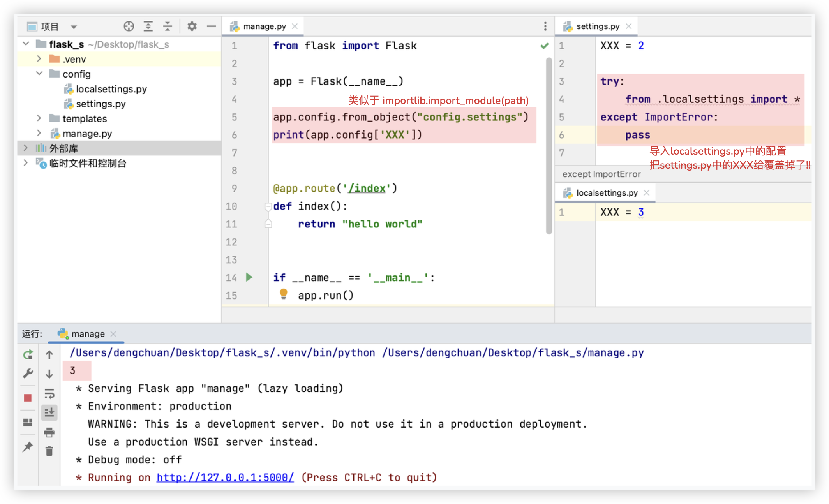Click the expand all icon in project toolbar
Screen dimensions: 829x504
coord(148,26)
